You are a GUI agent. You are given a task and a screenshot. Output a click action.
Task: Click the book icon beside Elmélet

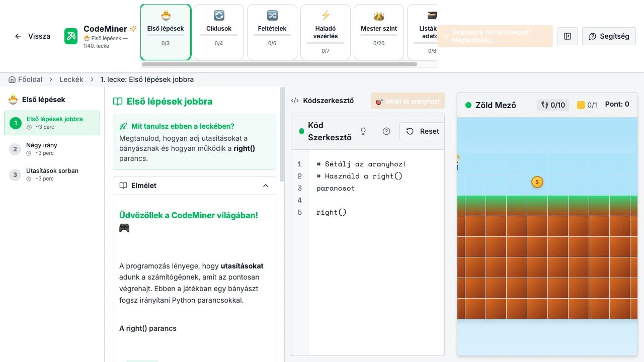123,186
